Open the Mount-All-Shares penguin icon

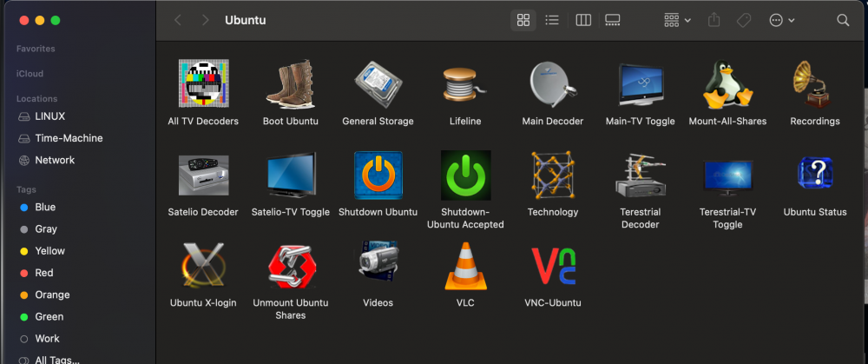(727, 83)
